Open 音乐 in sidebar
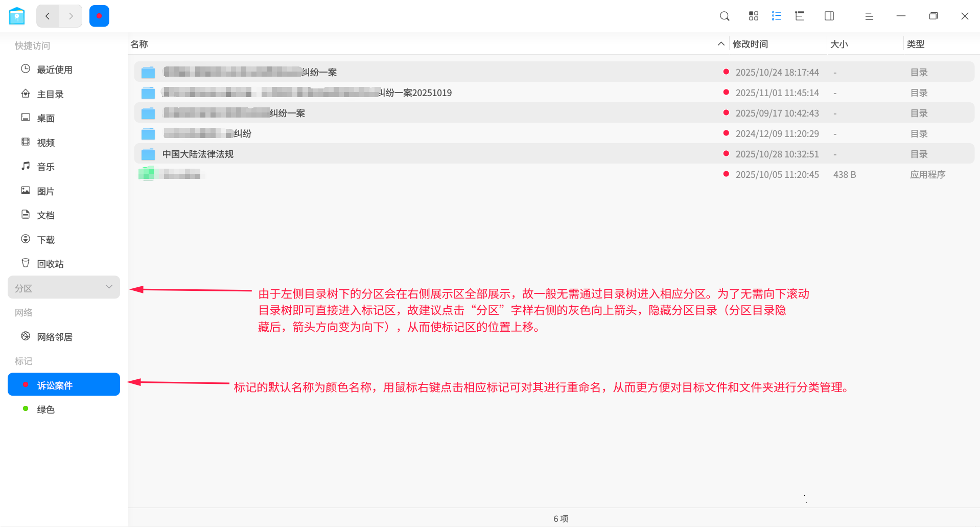This screenshot has width=980, height=527. click(x=64, y=167)
